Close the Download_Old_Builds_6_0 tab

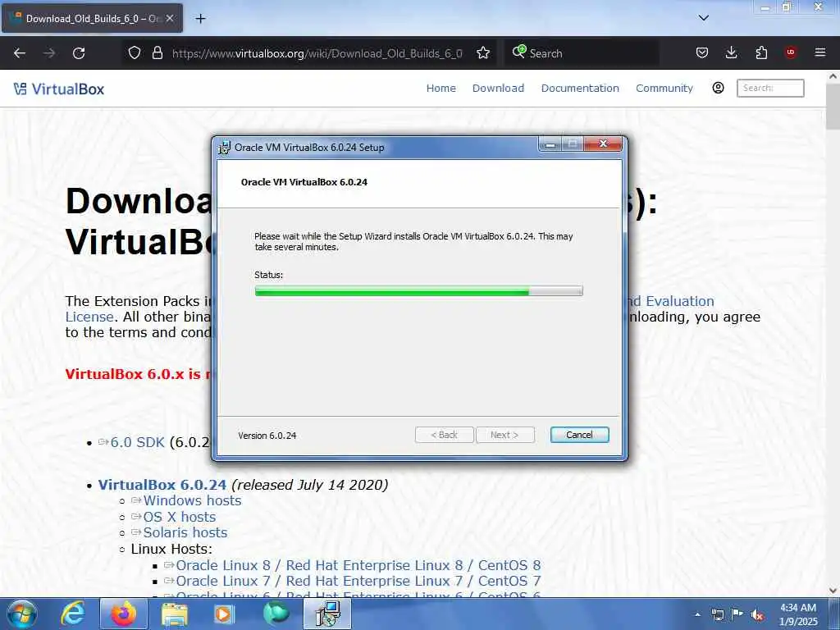pyautogui.click(x=170, y=18)
